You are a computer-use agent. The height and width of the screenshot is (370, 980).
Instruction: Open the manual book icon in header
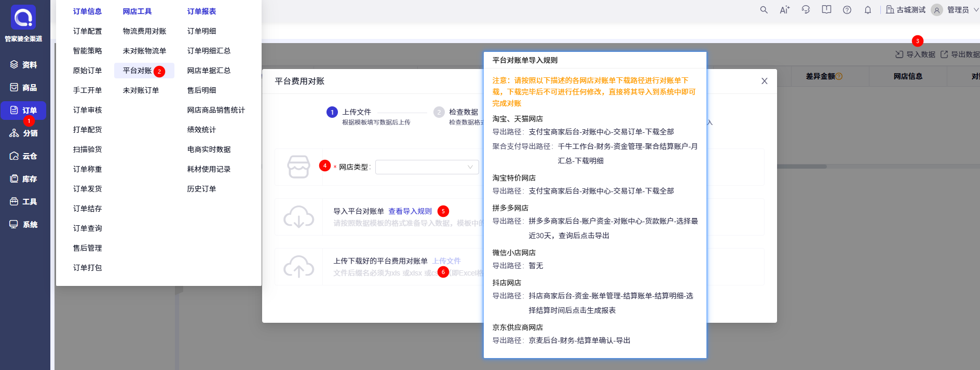(826, 10)
